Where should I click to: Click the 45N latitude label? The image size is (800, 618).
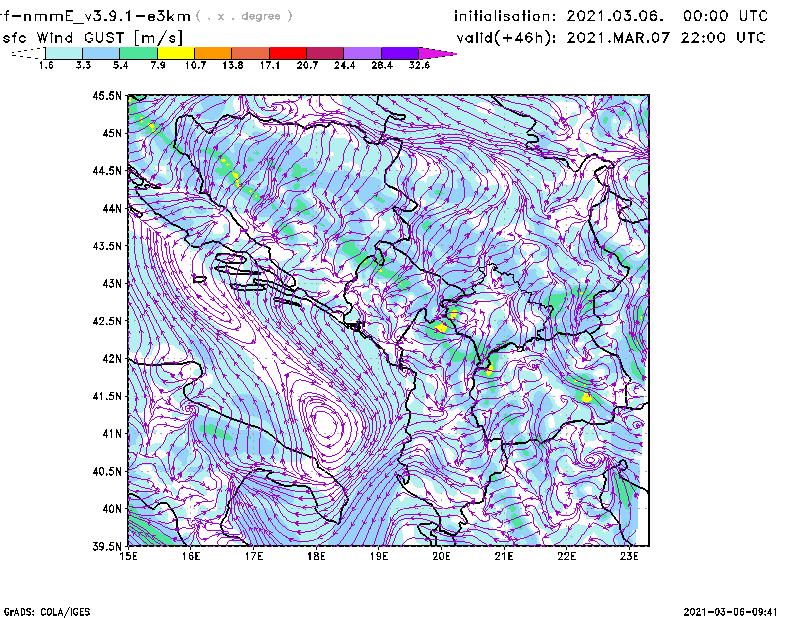click(x=112, y=133)
